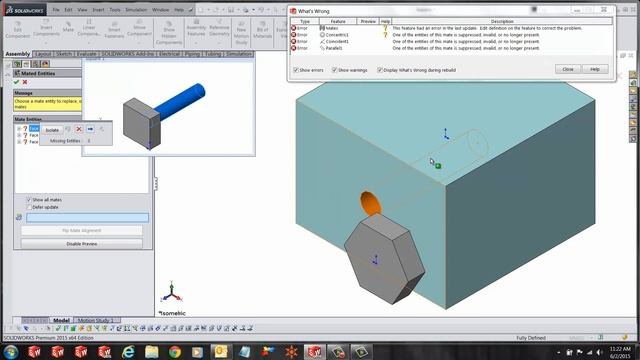Open Outlook from taskbar
Viewport: 640px width, 360px height.
(221, 352)
